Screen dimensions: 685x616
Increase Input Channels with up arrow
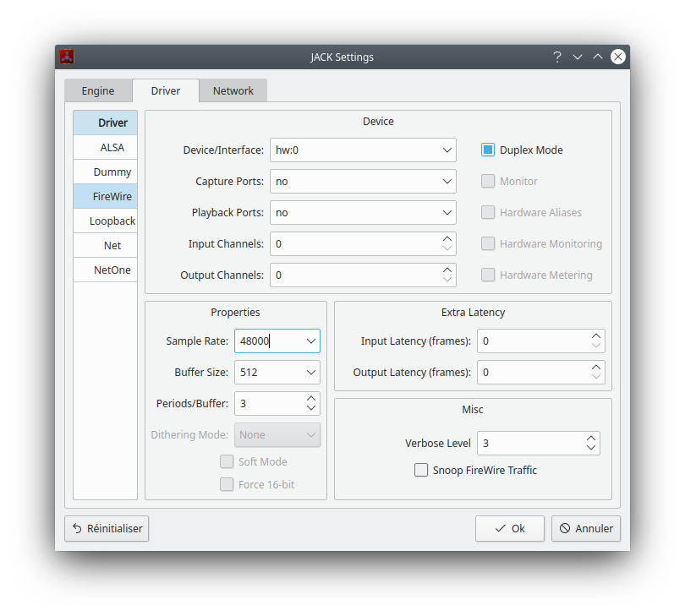coord(447,239)
